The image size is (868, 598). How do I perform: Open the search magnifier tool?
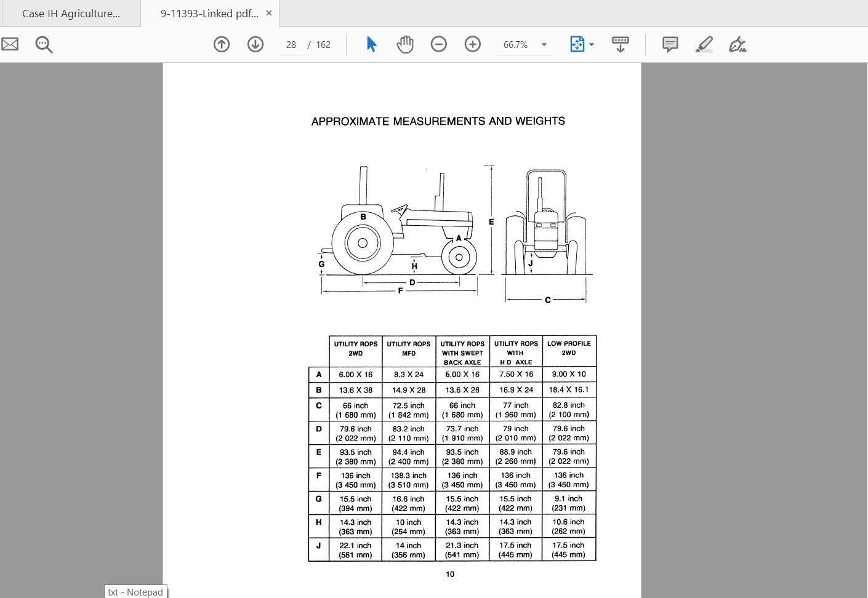(43, 44)
